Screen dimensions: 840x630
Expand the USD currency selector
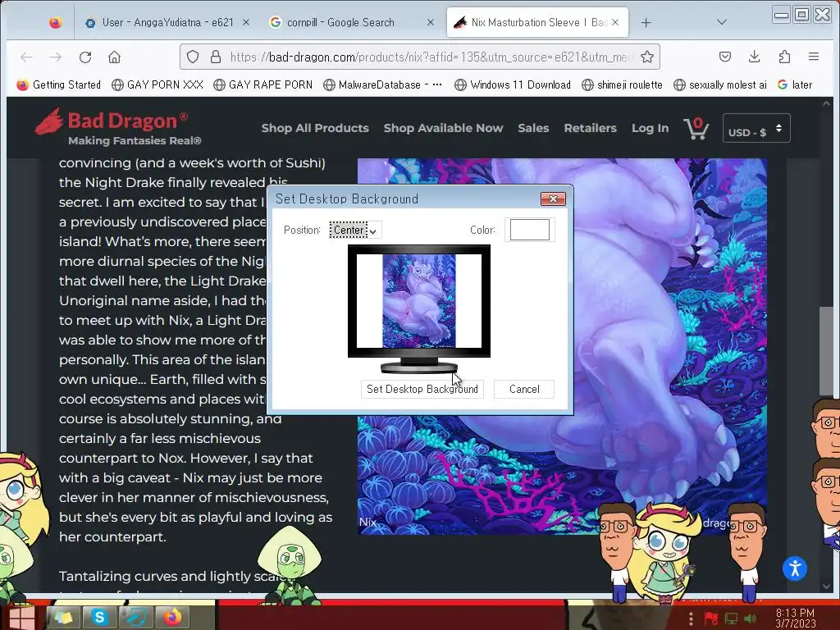756,129
